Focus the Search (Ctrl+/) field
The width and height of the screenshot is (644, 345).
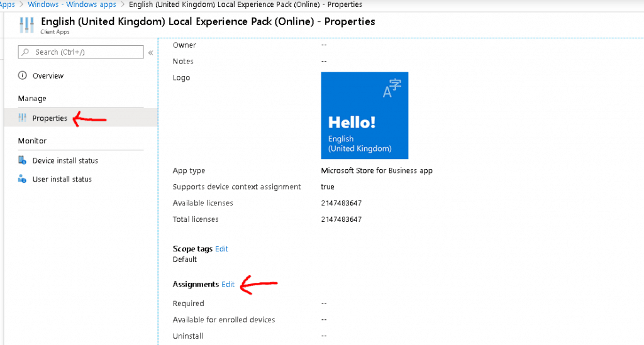(x=81, y=52)
